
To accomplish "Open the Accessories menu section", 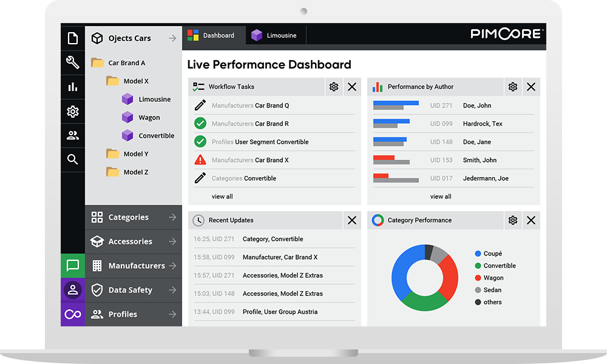I will (x=134, y=241).
